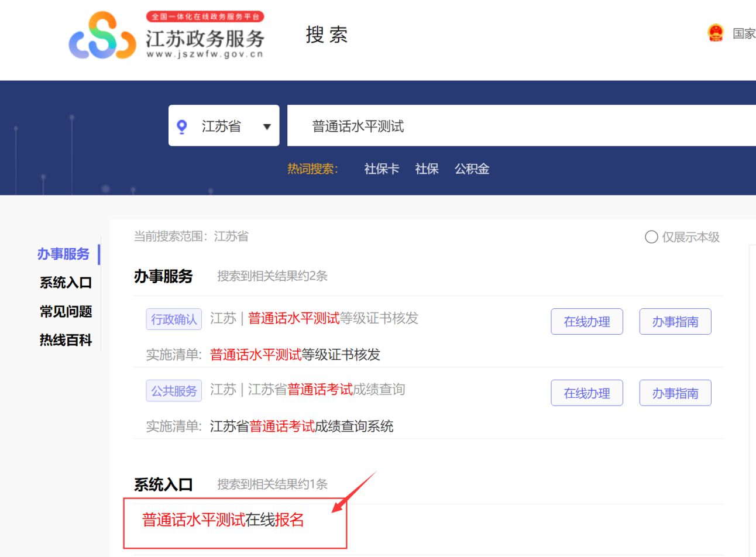Open the 江苏省 region selector box

tap(224, 125)
